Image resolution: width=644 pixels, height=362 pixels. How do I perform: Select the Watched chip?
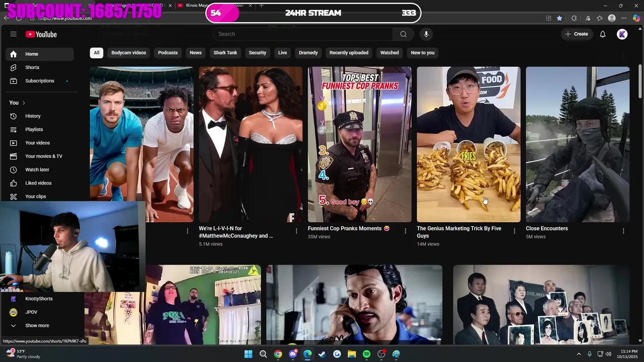tap(389, 53)
